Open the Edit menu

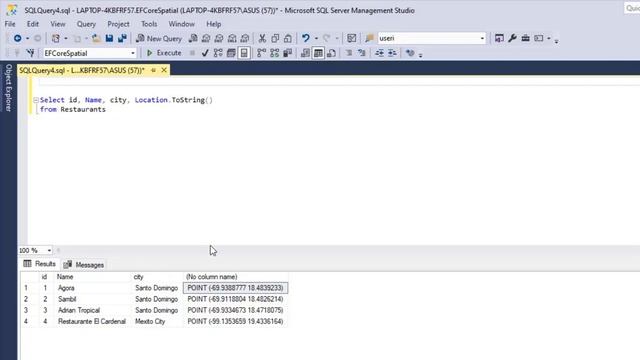[33, 24]
